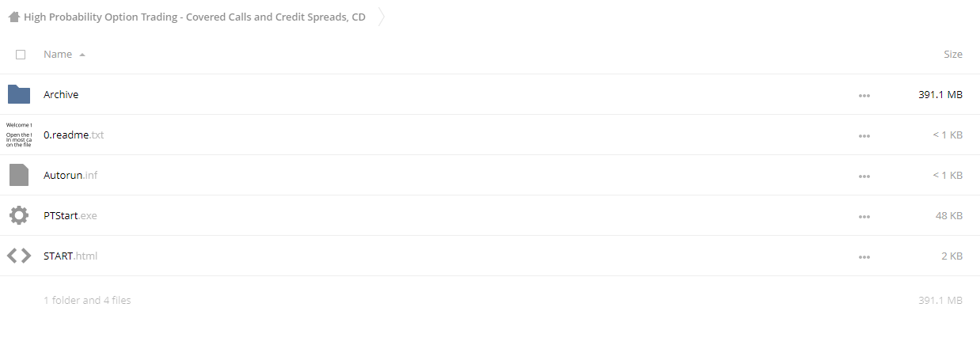Open the START.html file name
Screen dimensions: 980x349
pyautogui.click(x=70, y=256)
